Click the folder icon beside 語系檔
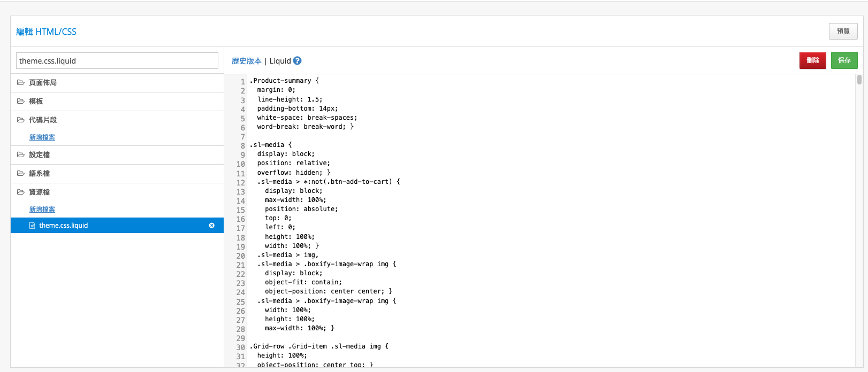This screenshot has width=868, height=372. pyautogui.click(x=21, y=173)
